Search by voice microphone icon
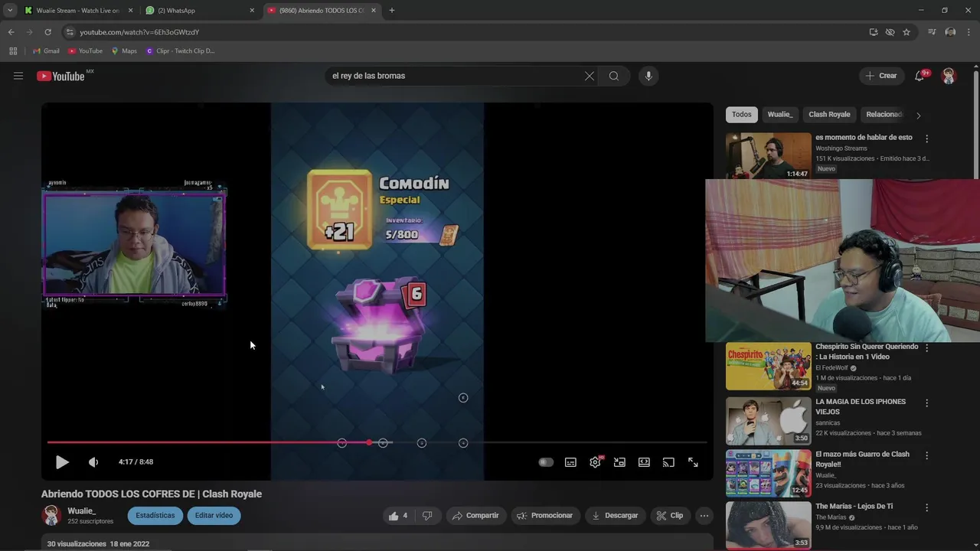This screenshot has width=980, height=551. point(648,76)
